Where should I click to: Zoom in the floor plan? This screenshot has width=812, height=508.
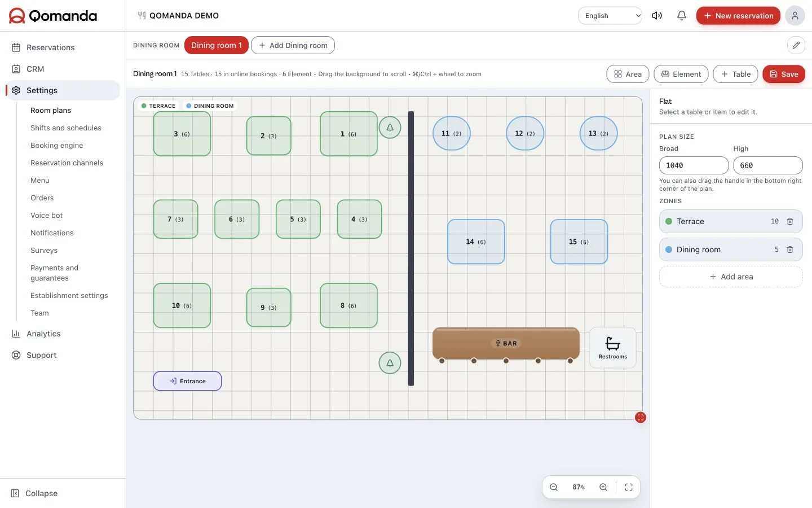point(603,487)
